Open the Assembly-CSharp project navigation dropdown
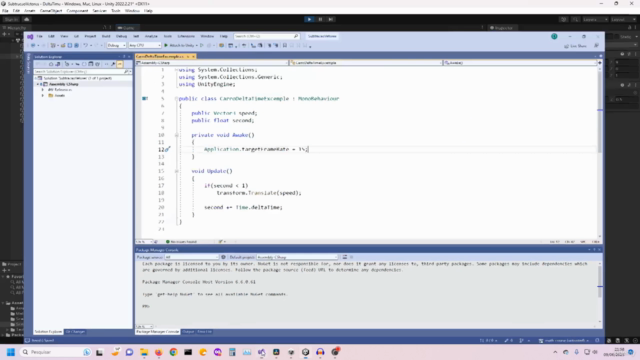This screenshot has height=360, width=640. (x=212, y=63)
